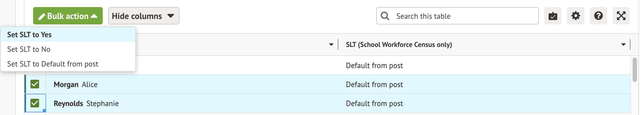Click the help question mark icon

click(598, 16)
